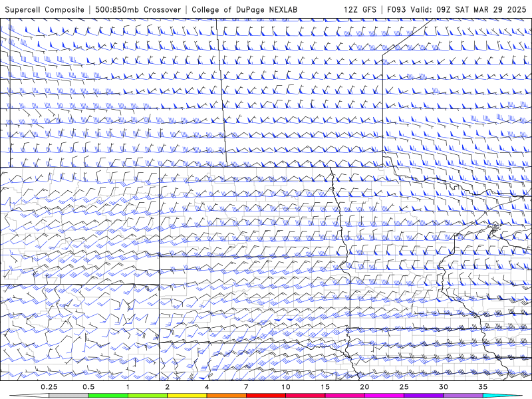This screenshot has width=532, height=399.
Task: Click the "F093" forecast hour text
Action: click(x=396, y=10)
